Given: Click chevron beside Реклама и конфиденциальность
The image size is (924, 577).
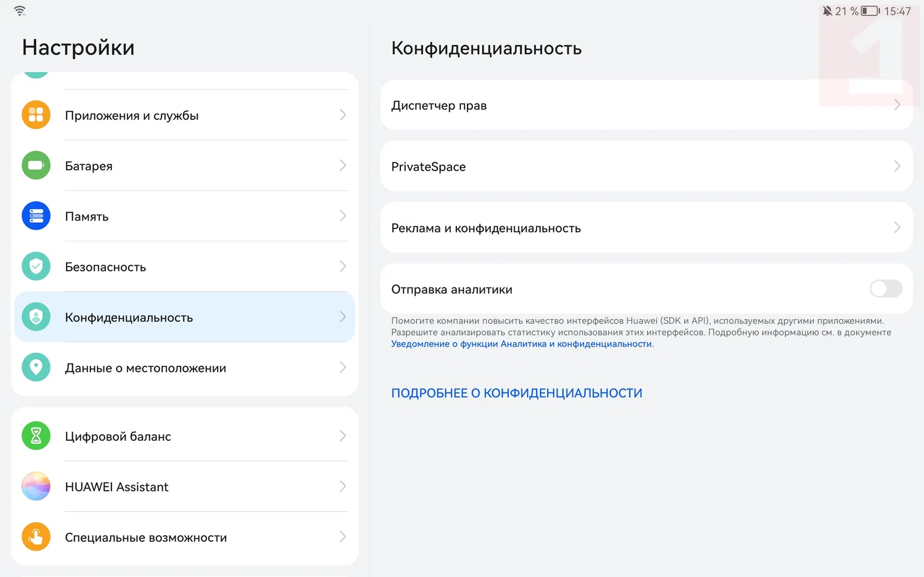Looking at the screenshot, I should tap(897, 228).
